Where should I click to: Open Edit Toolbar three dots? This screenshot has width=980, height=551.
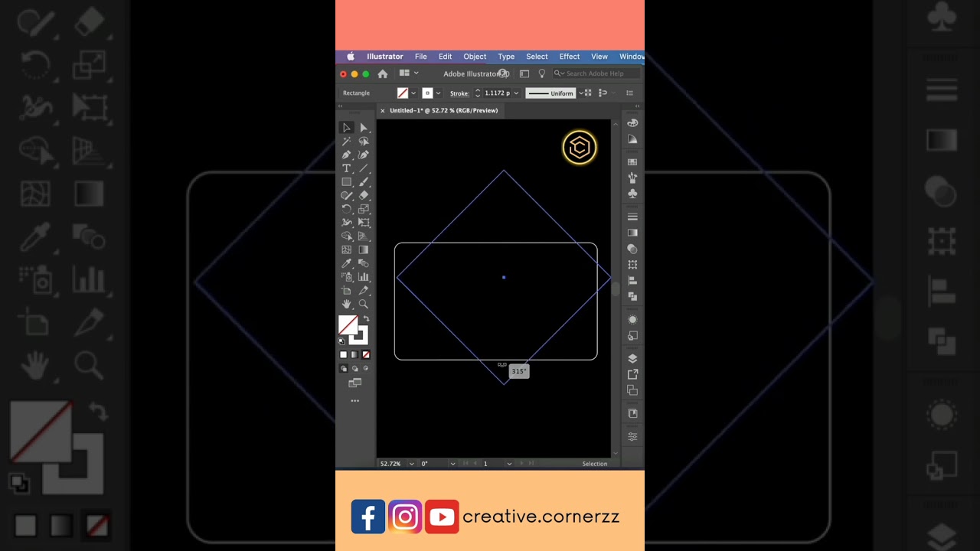(x=354, y=400)
